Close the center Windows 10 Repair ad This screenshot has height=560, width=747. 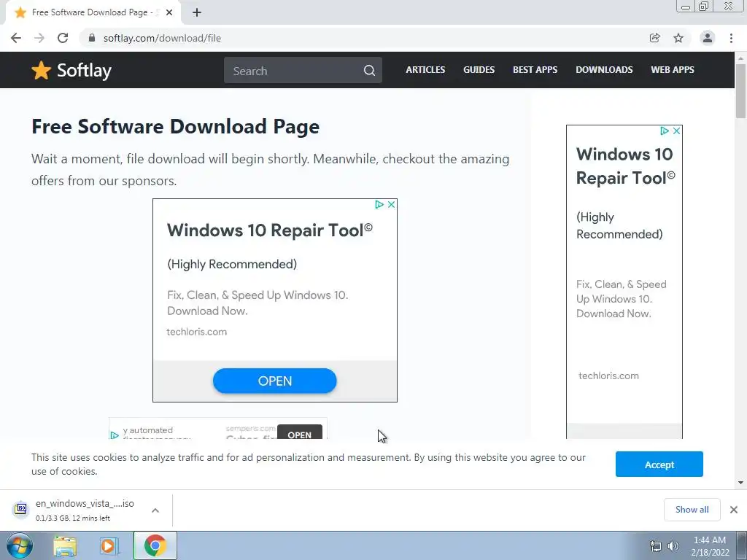(x=391, y=204)
